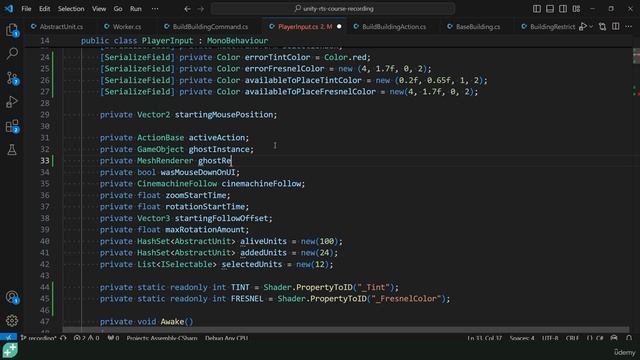Open the Go menu
This screenshot has height=360, width=640.
pyautogui.click(x=118, y=9)
